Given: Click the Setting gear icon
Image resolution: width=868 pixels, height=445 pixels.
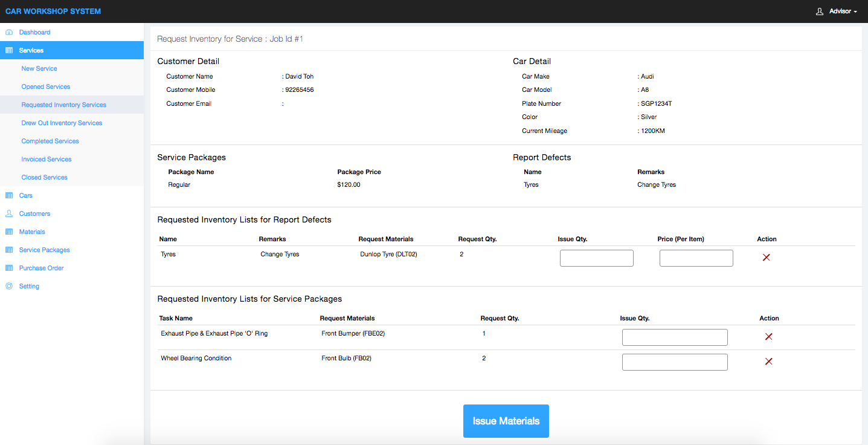Looking at the screenshot, I should 9,286.
